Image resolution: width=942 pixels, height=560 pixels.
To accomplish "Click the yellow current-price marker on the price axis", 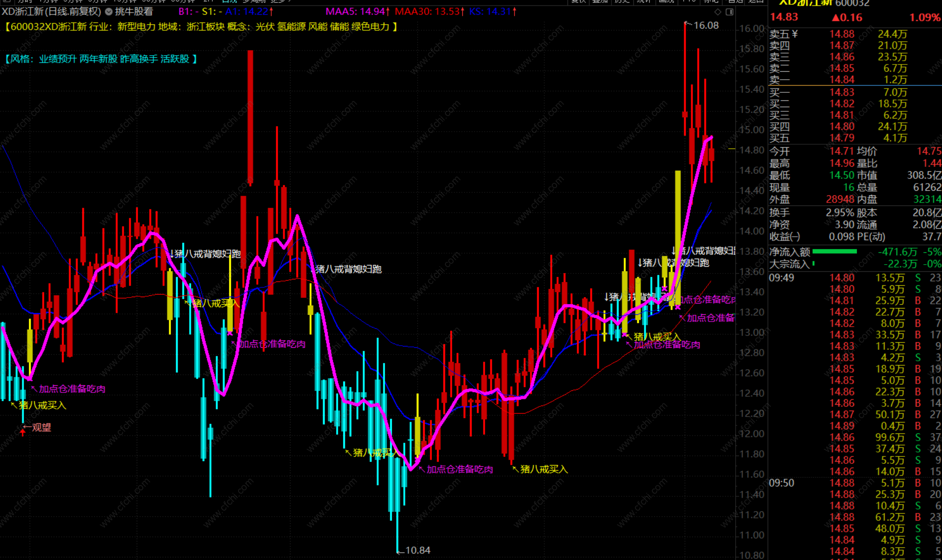I will click(x=732, y=149).
